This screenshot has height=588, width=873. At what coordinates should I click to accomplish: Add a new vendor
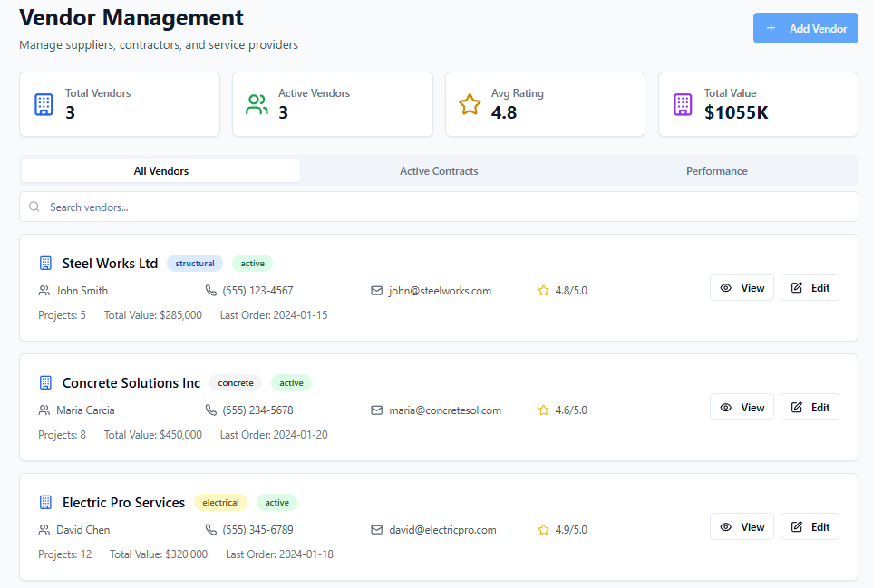coord(806,28)
